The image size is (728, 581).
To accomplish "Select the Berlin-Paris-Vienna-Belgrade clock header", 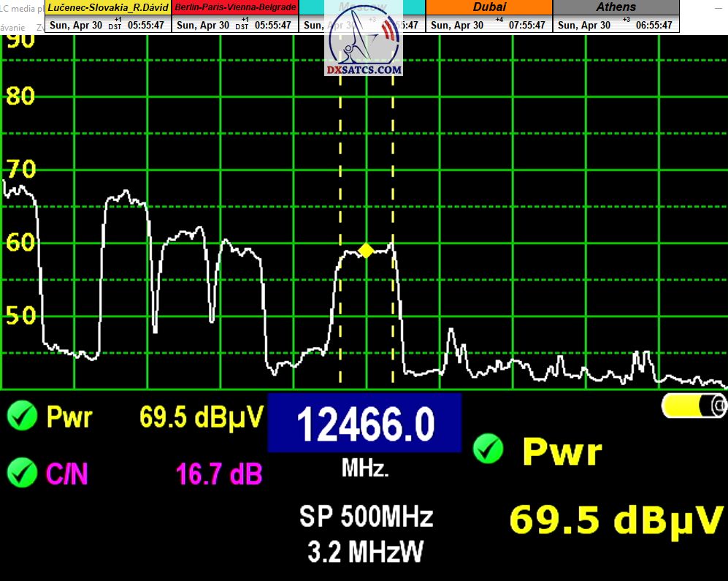I will tap(235, 7).
